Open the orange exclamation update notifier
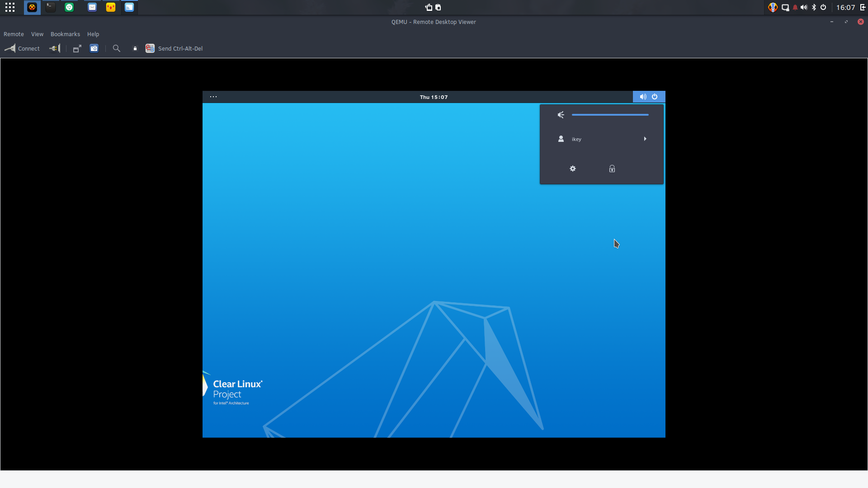Viewport: 868px width, 488px height. (x=773, y=7)
